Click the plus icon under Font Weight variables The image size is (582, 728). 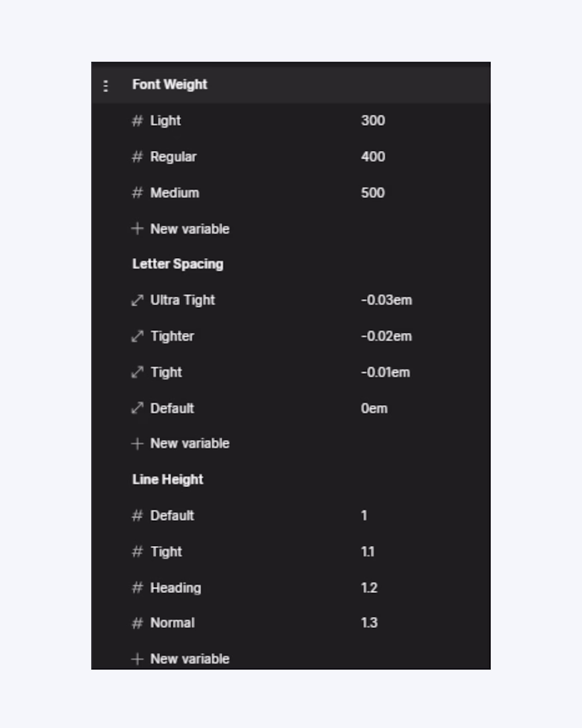click(x=138, y=229)
